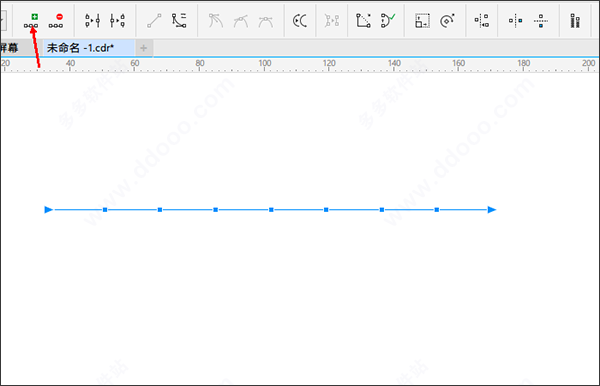600x386 pixels.
Task: Click the Convert to Line icon
Action: 154,21
